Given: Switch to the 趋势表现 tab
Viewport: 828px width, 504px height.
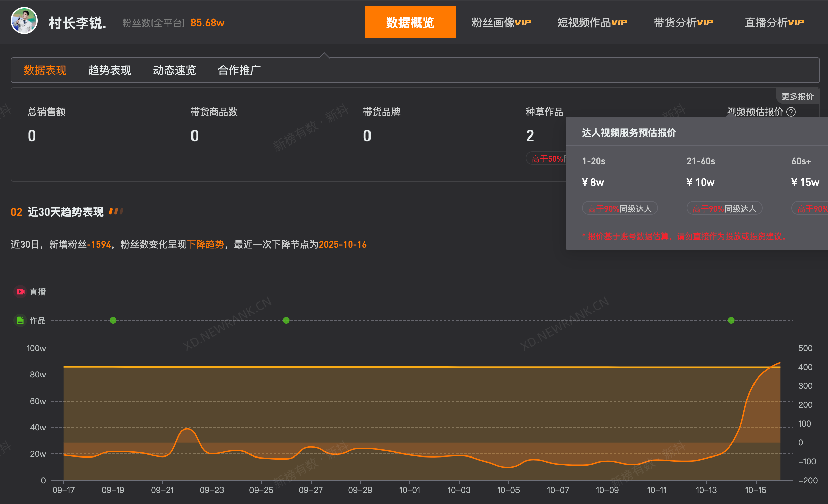Looking at the screenshot, I should (x=110, y=70).
